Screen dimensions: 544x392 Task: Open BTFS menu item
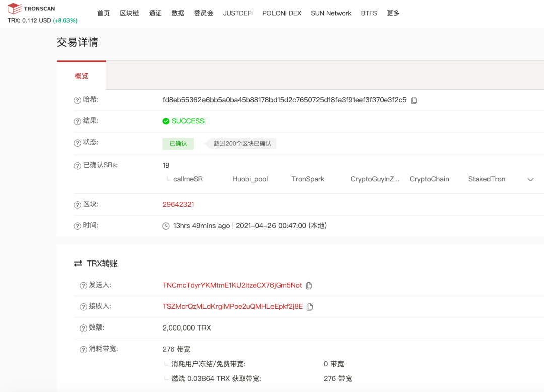(x=369, y=13)
